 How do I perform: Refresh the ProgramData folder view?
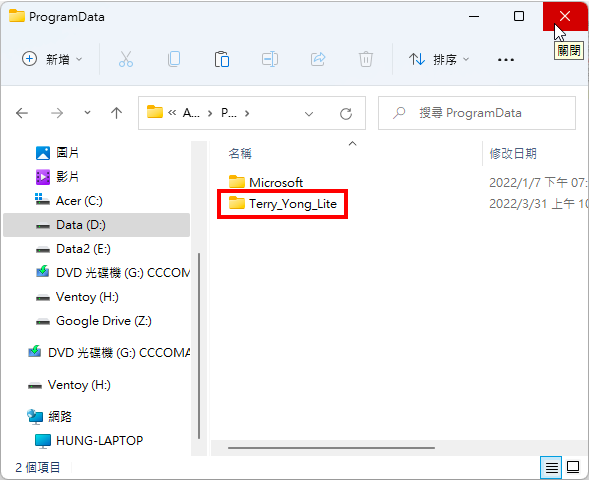tap(346, 113)
